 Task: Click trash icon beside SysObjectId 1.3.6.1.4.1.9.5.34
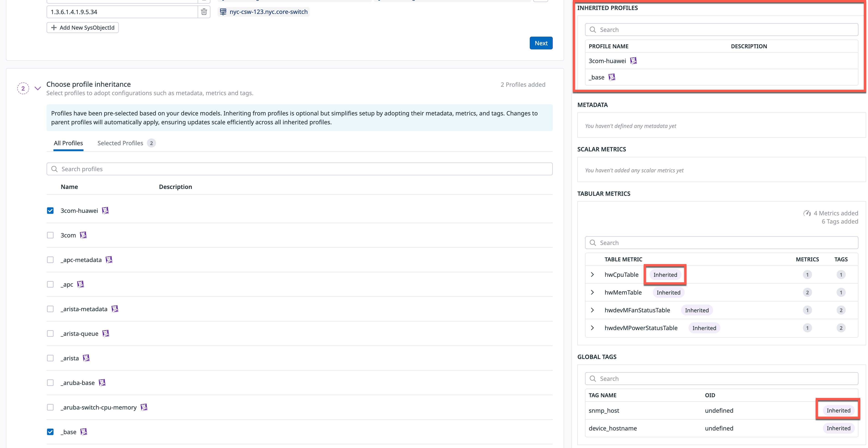coord(204,12)
